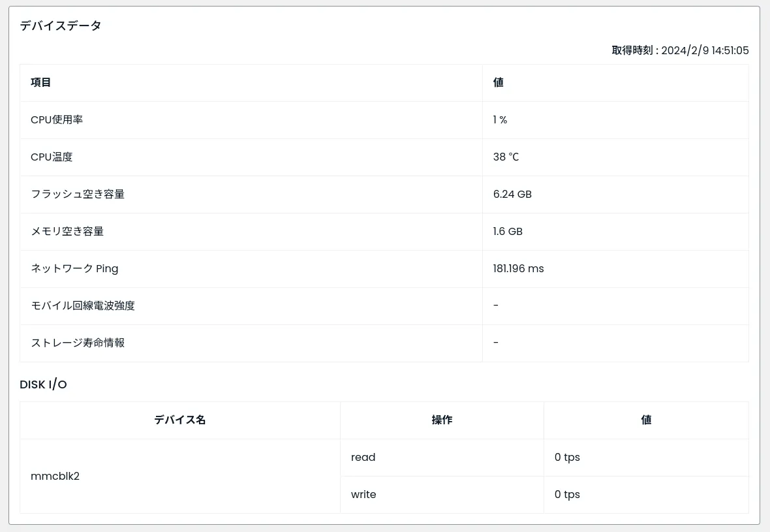Click the メモリ空き容量 row label
The image size is (770, 532).
(67, 231)
